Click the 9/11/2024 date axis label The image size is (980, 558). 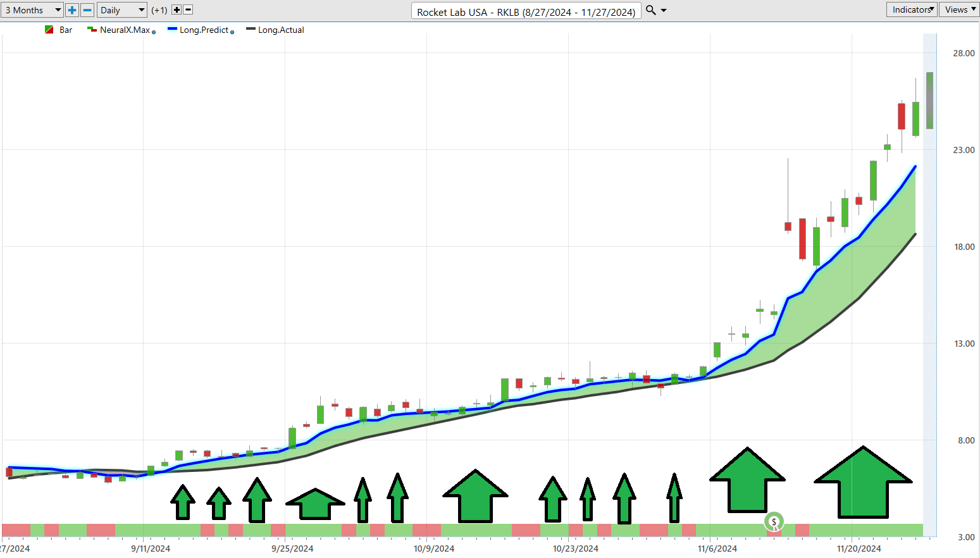click(151, 549)
